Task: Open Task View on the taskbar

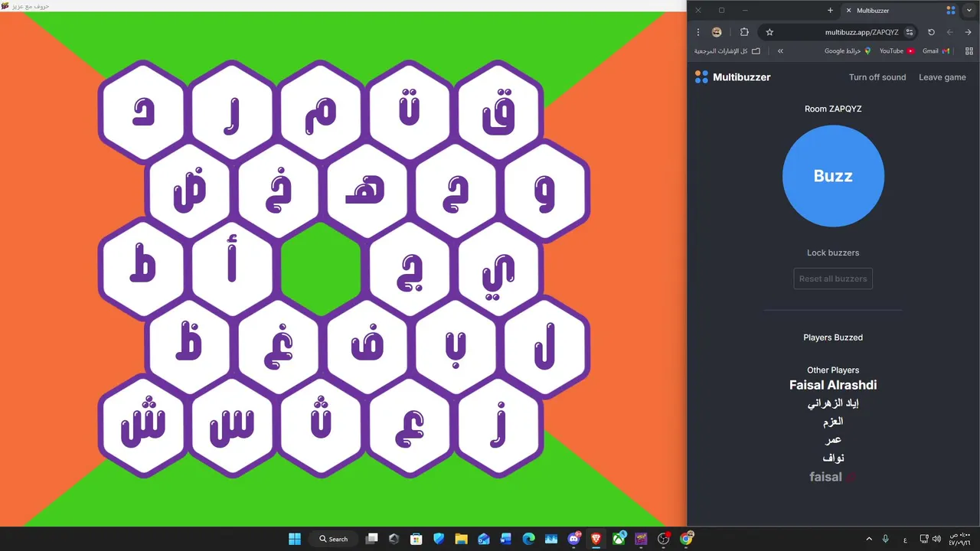Action: tap(372, 539)
